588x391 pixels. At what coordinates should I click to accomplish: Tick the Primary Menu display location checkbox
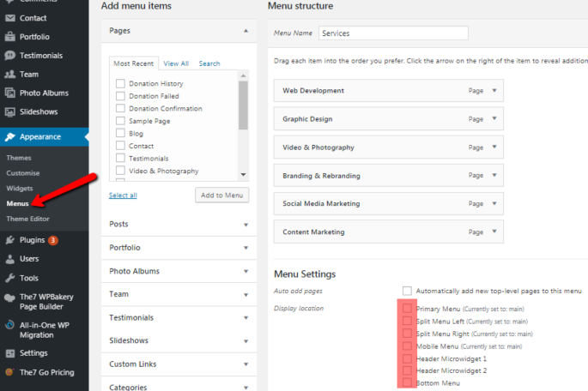click(407, 308)
